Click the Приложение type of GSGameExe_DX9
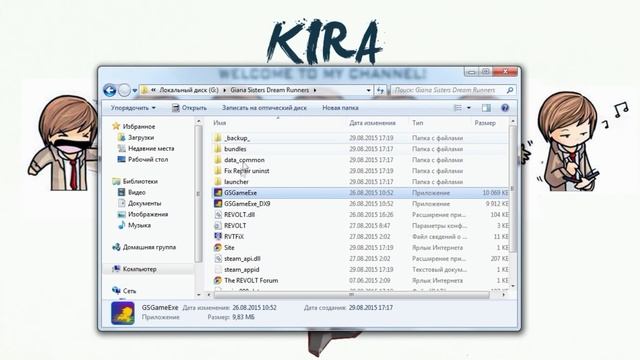 click(x=431, y=204)
